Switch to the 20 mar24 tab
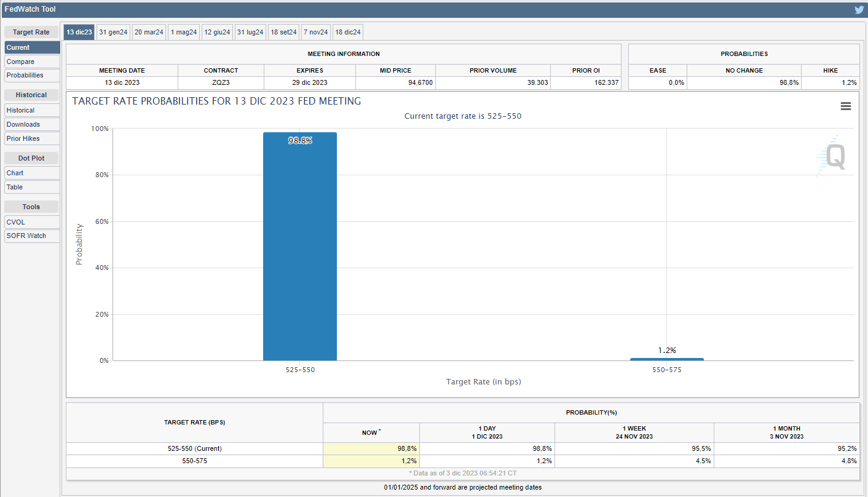868x497 pixels. [x=149, y=32]
